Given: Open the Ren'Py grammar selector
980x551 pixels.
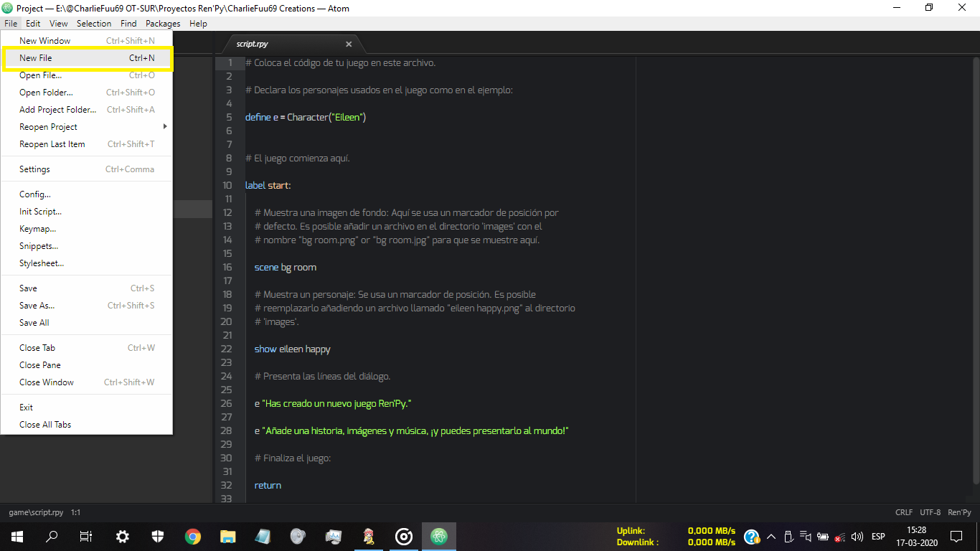Looking at the screenshot, I should [x=959, y=513].
